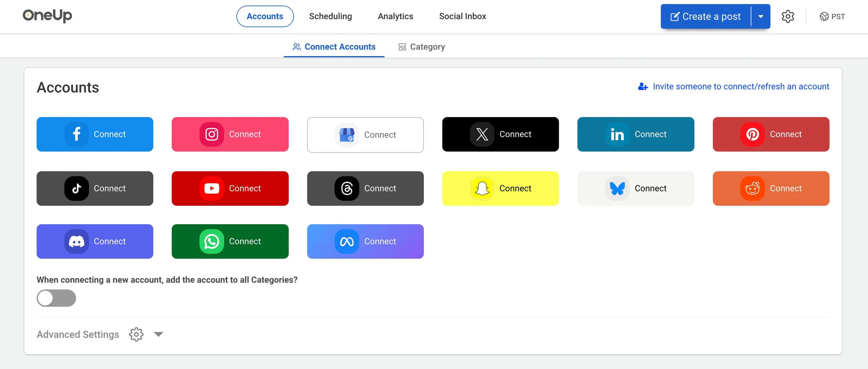868x369 pixels.
Task: Open the Create a post dropdown arrow
Action: pyautogui.click(x=761, y=16)
